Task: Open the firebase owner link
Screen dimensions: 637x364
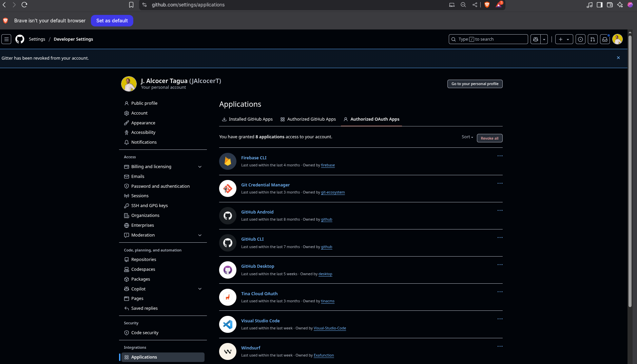Action: click(x=328, y=165)
